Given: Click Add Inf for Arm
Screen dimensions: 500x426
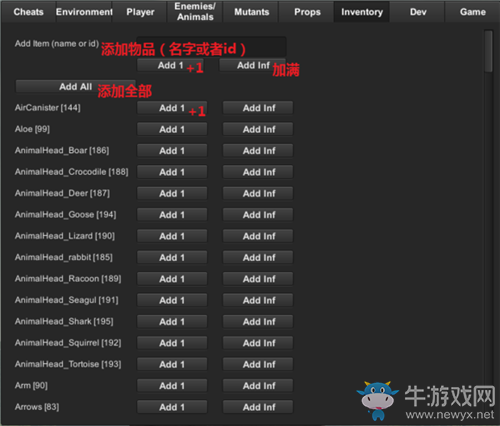Looking at the screenshot, I should pyautogui.click(x=258, y=386).
